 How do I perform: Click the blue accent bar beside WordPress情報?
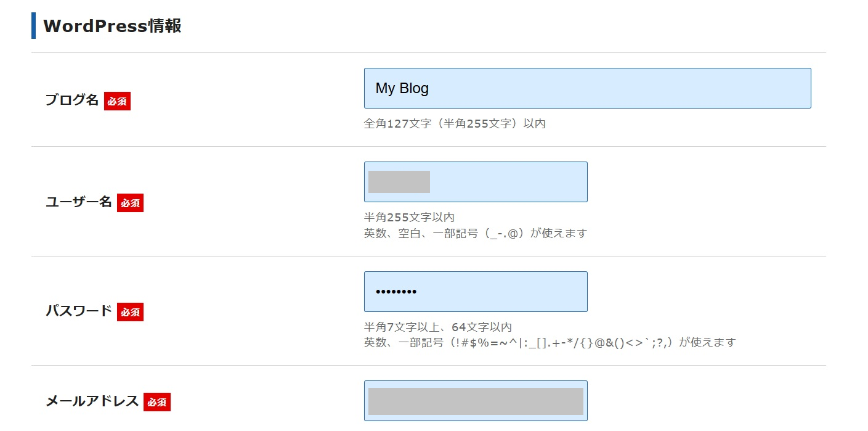click(x=33, y=26)
